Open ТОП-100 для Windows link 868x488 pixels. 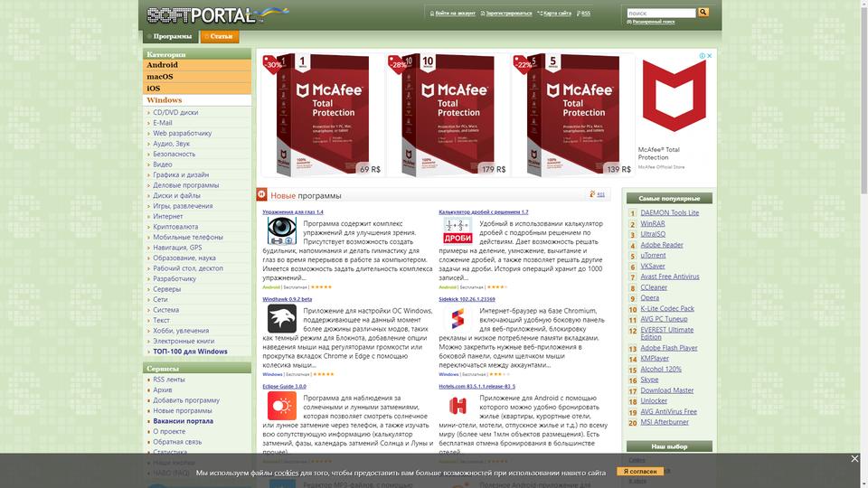click(x=190, y=352)
